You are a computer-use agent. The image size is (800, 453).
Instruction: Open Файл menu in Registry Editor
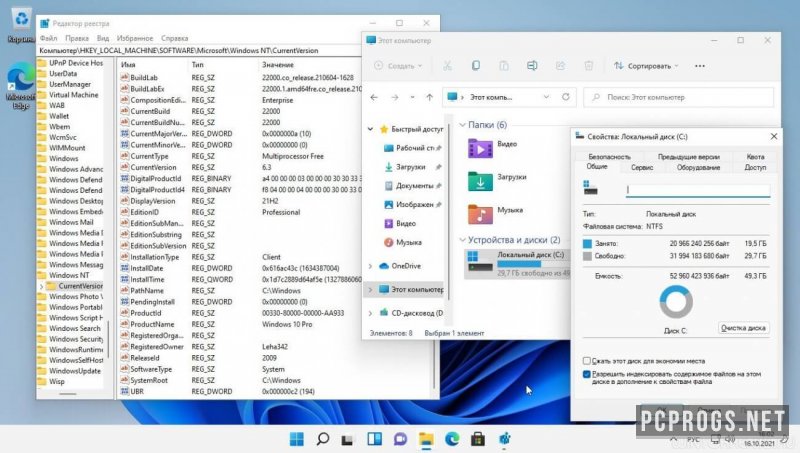click(48, 38)
